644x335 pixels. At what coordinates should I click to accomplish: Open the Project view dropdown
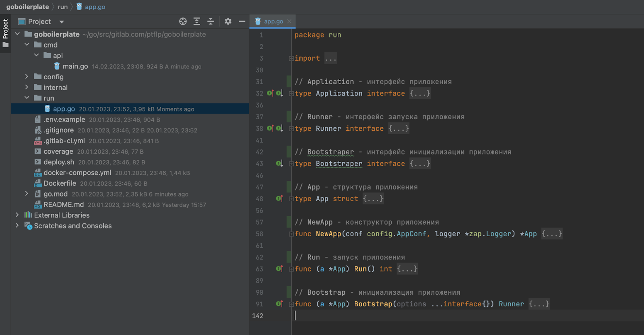pos(62,22)
